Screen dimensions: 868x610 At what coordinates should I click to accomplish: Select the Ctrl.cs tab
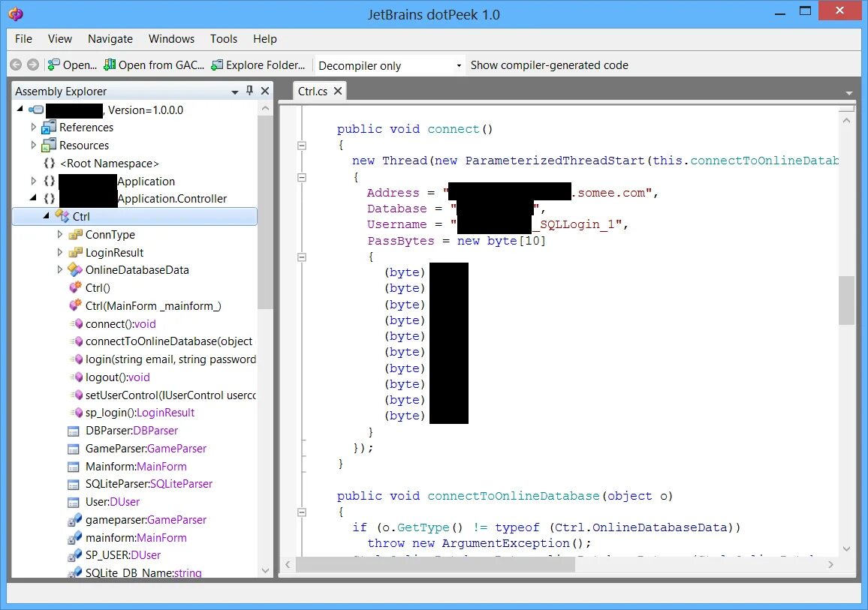313,92
